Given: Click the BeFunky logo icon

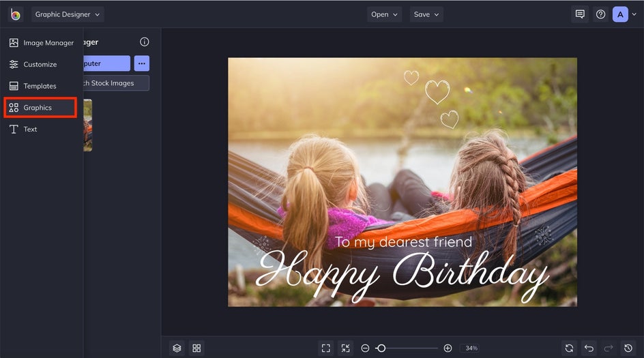Looking at the screenshot, I should [16, 14].
